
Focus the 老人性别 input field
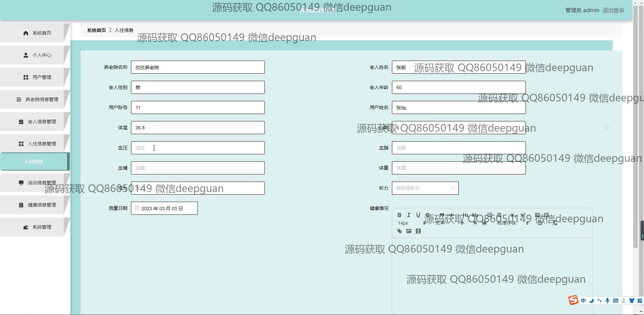[x=198, y=87]
